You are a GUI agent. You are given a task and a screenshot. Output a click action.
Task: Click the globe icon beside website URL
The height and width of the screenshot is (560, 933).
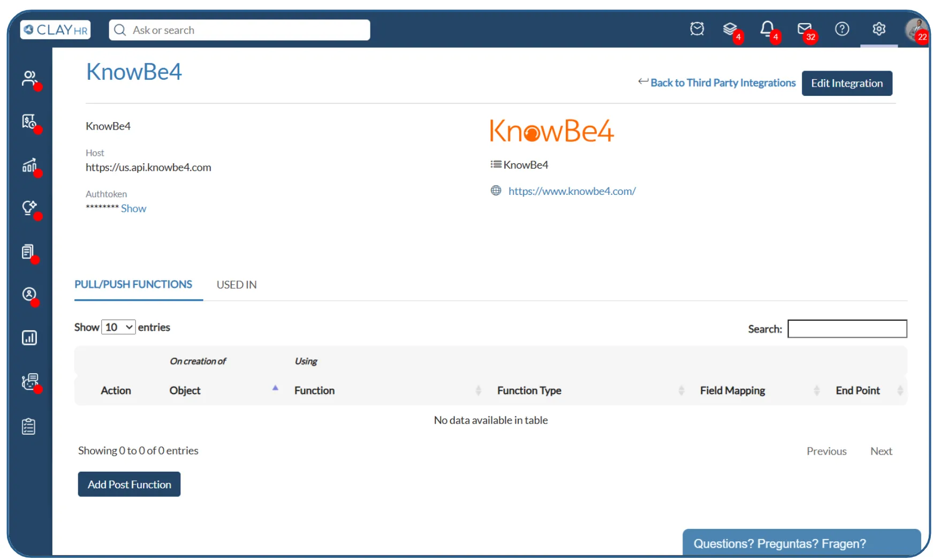pyautogui.click(x=496, y=191)
